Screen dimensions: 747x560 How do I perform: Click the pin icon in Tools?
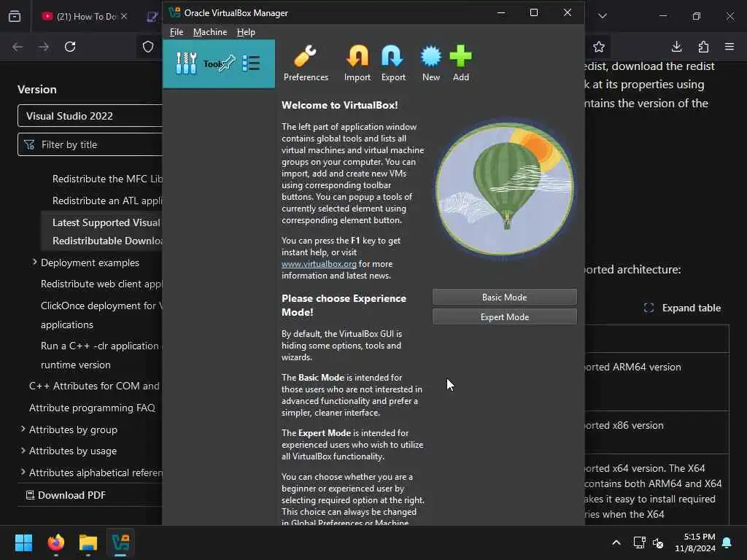coord(228,63)
